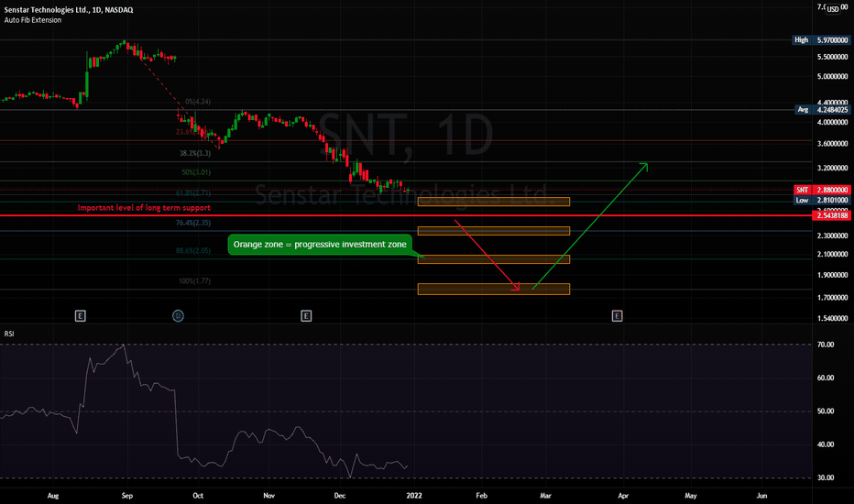Click the 1.9000000 value on price axis

[x=832, y=275]
